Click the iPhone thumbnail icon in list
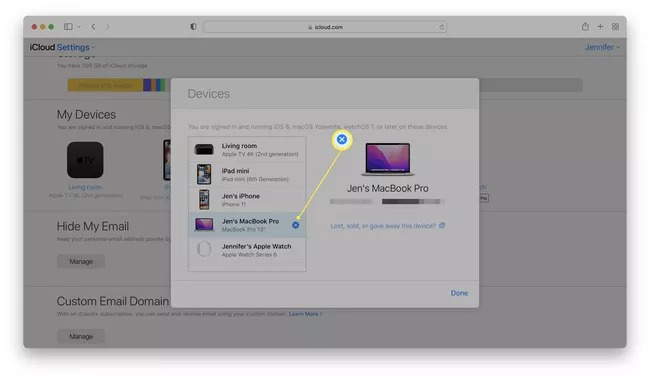The height and width of the screenshot is (379, 650). [204, 200]
